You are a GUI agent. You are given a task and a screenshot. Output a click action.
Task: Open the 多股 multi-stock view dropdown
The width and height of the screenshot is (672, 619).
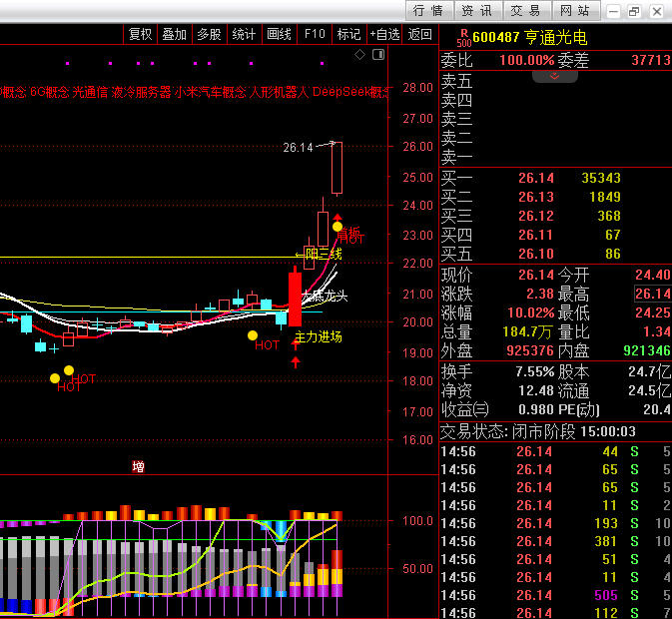[x=209, y=34]
